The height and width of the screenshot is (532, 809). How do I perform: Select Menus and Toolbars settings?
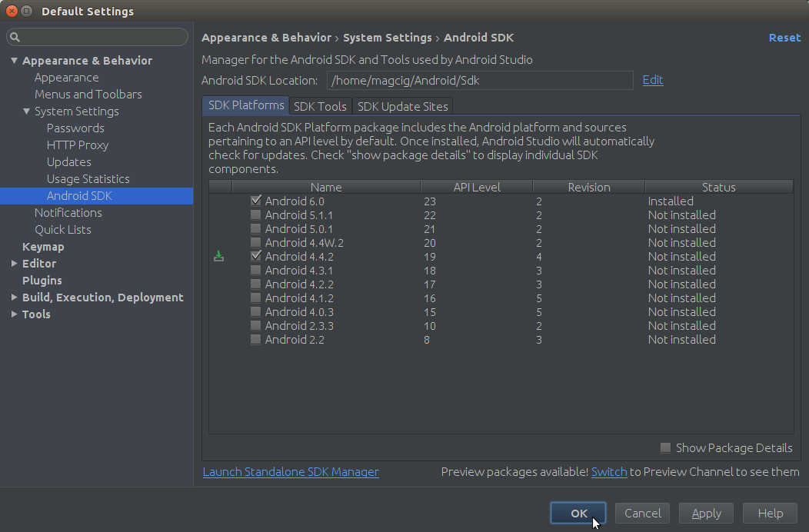pyautogui.click(x=88, y=95)
